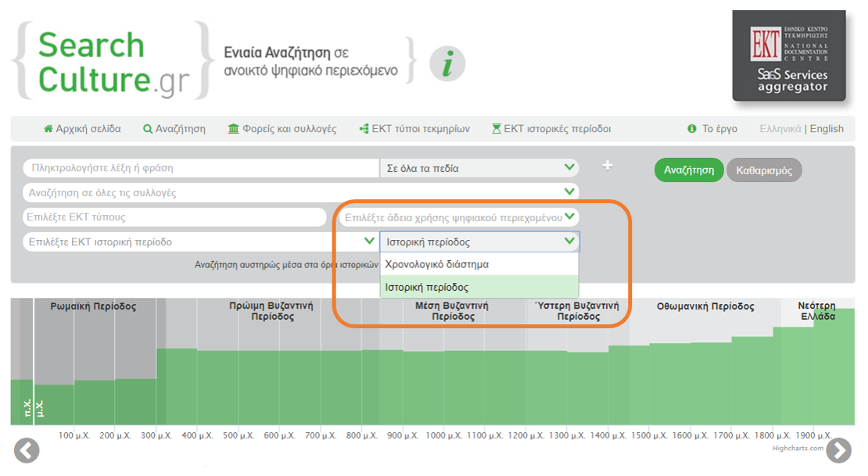Open the Επιλέξτε ΕΚΤ ιστορική περίοδο dropdown
This screenshot has width=868, height=476.
(200, 242)
